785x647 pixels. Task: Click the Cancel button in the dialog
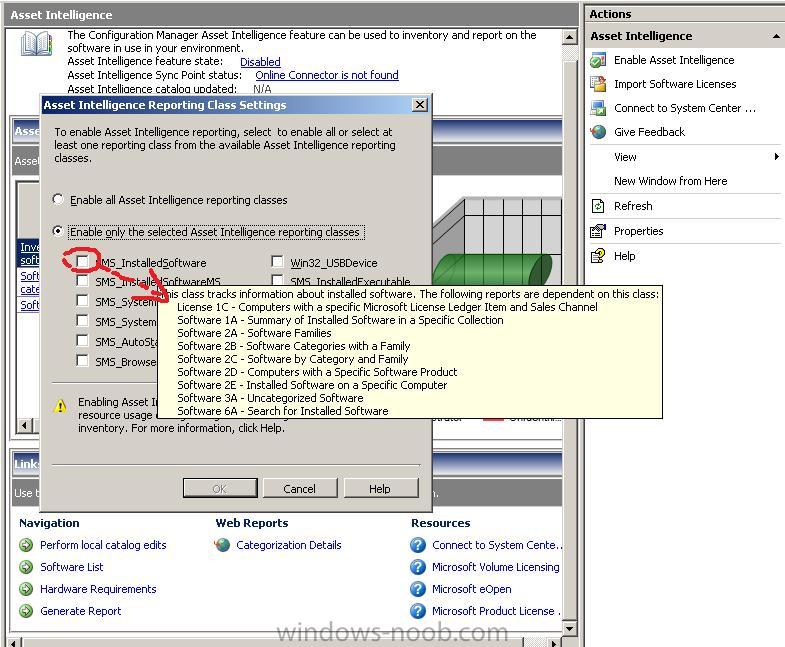click(x=299, y=488)
